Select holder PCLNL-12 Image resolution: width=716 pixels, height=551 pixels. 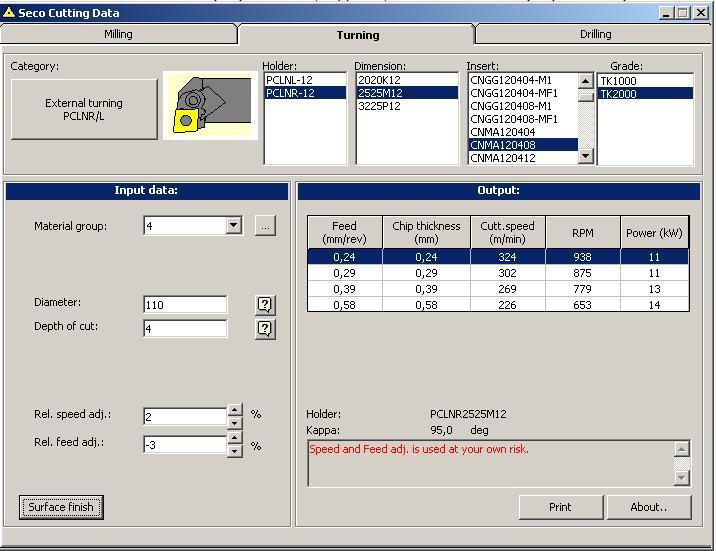[x=305, y=80]
